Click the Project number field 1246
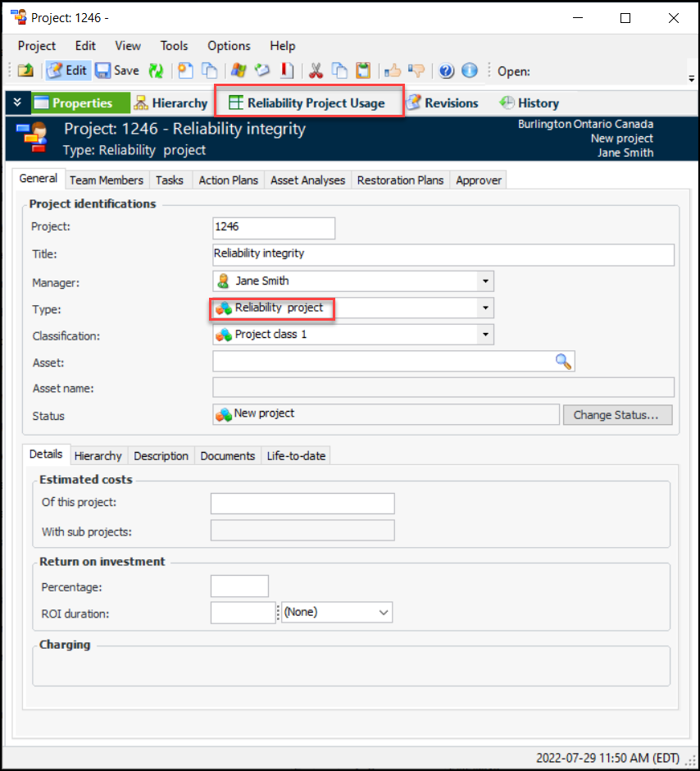The width and height of the screenshot is (700, 771). point(274,228)
